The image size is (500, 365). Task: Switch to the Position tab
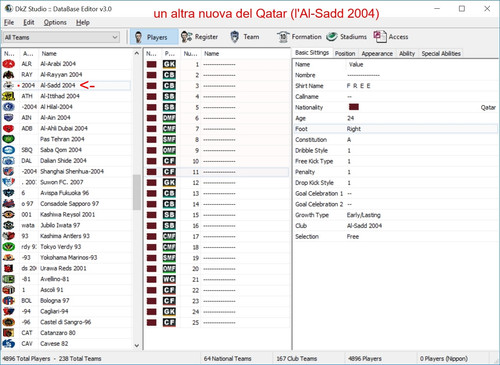[x=345, y=53]
